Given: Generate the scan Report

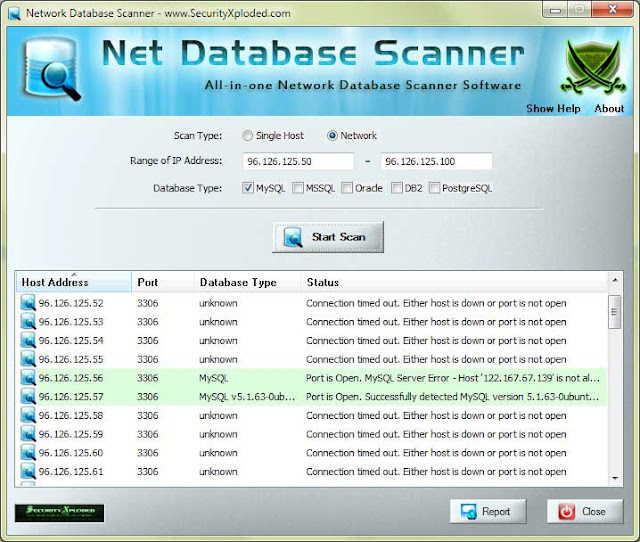Looking at the screenshot, I should [488, 511].
